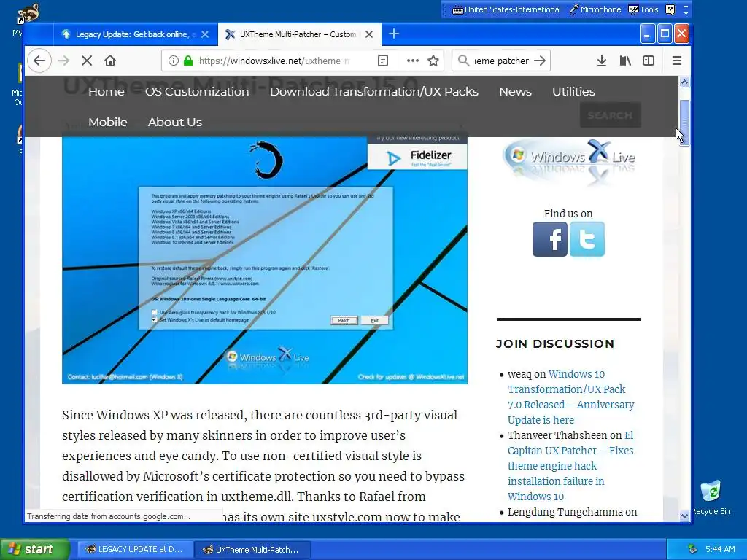Open the Firefox hamburger menu
747x560 pixels.
click(x=676, y=61)
